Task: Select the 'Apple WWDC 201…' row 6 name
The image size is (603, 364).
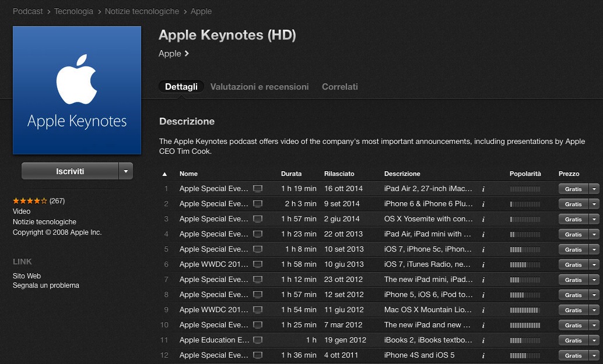Action: pos(214,264)
